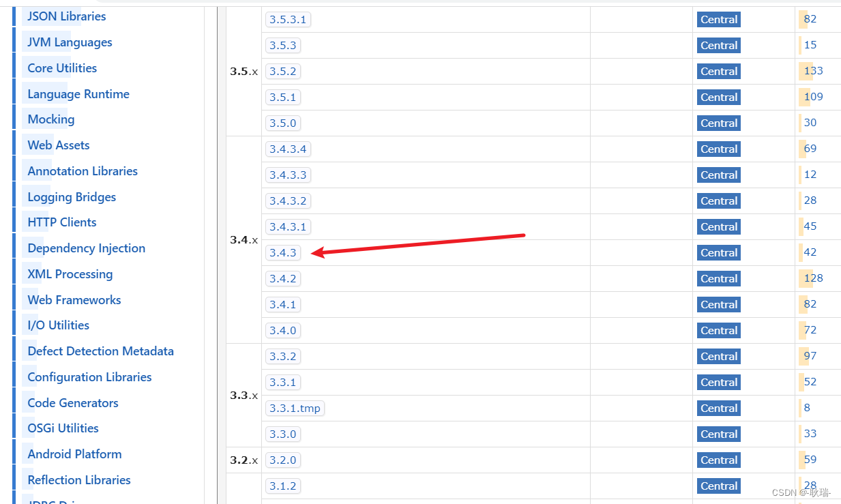Open 128 usages for version 3.4.2

[x=813, y=278]
